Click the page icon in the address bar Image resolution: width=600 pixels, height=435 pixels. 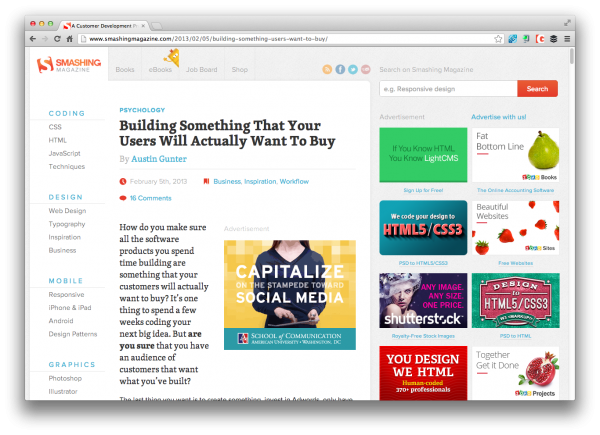pyautogui.click(x=83, y=39)
